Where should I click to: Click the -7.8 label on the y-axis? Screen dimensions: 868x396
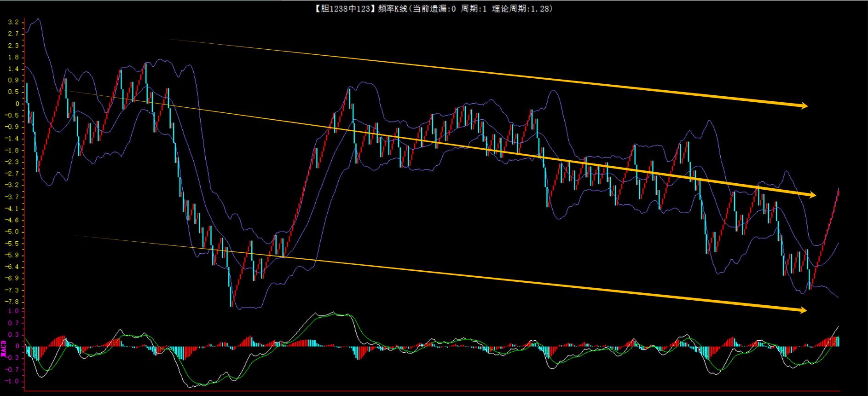point(12,302)
